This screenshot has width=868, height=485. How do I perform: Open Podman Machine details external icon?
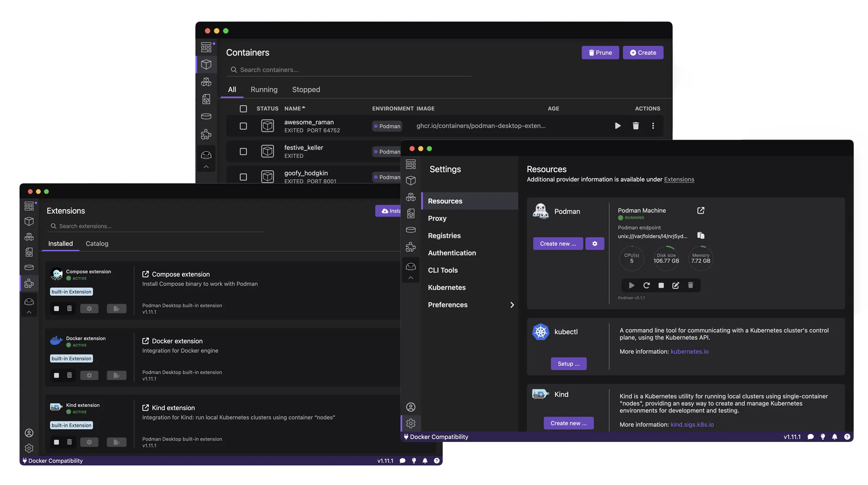pos(701,210)
